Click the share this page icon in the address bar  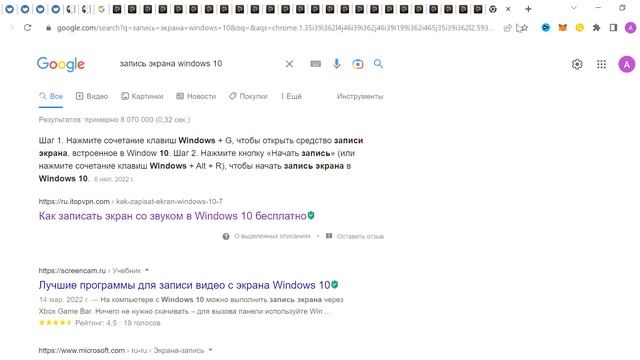[507, 28]
